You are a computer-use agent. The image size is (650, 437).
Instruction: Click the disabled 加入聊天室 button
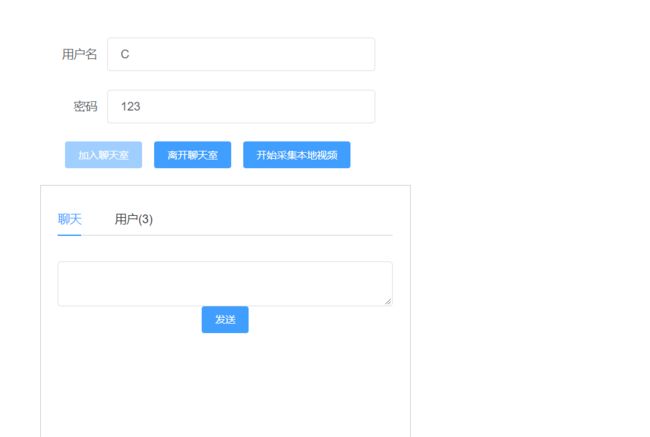pyautogui.click(x=103, y=155)
